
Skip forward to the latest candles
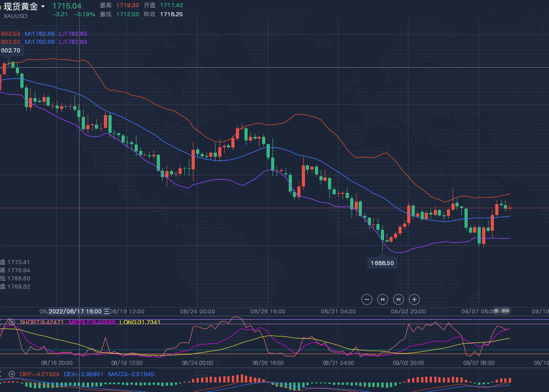coord(398,299)
